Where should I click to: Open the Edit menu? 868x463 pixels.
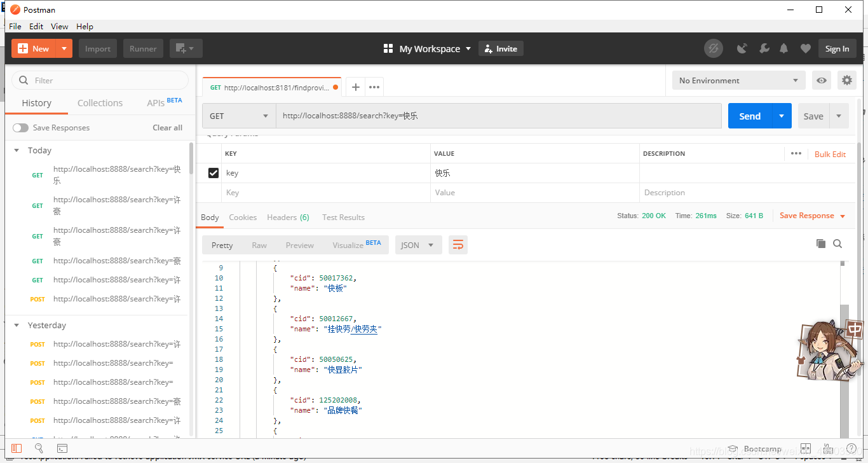[36, 26]
